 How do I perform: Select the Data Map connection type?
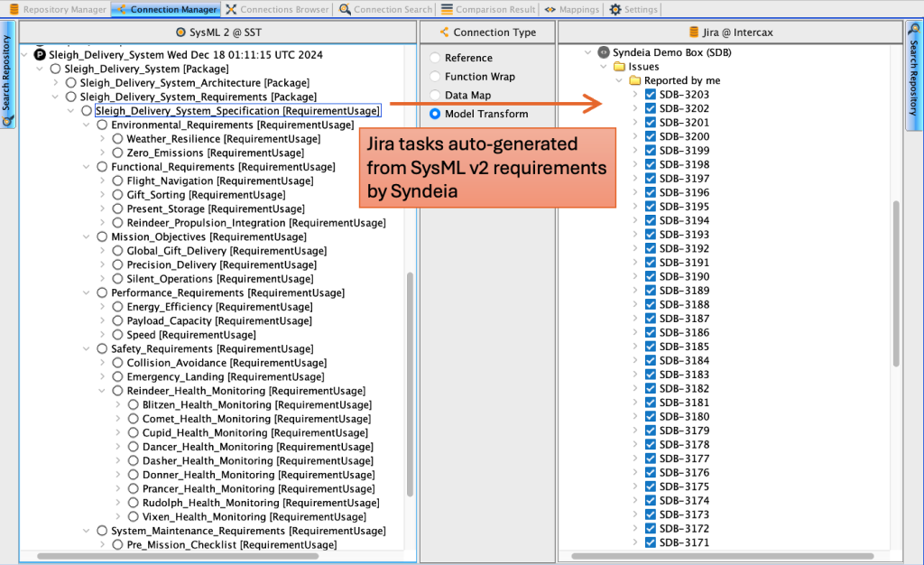click(435, 95)
